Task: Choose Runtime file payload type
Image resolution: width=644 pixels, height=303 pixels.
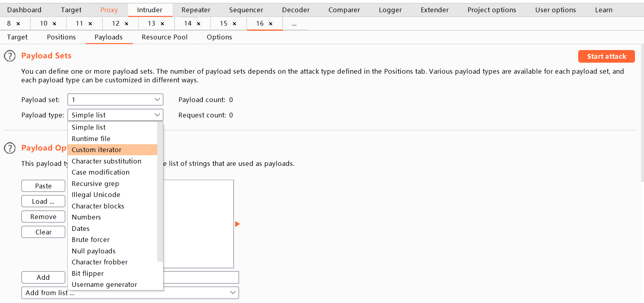Action: tap(112, 139)
